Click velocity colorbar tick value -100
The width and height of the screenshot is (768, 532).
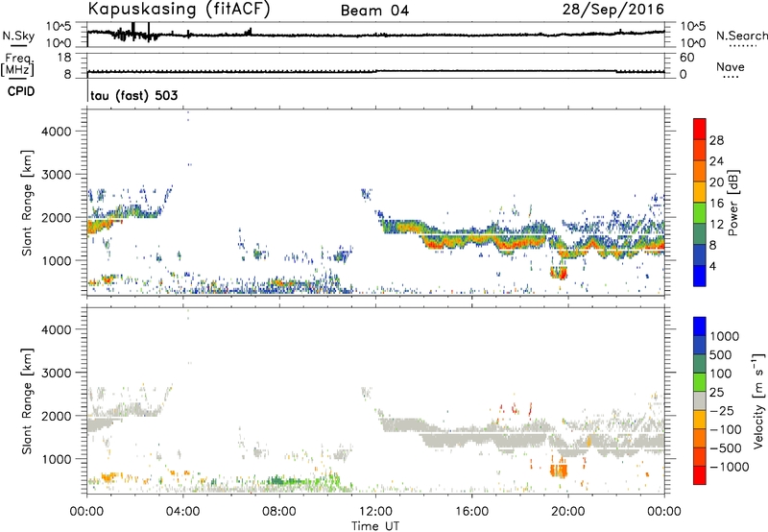click(726, 429)
